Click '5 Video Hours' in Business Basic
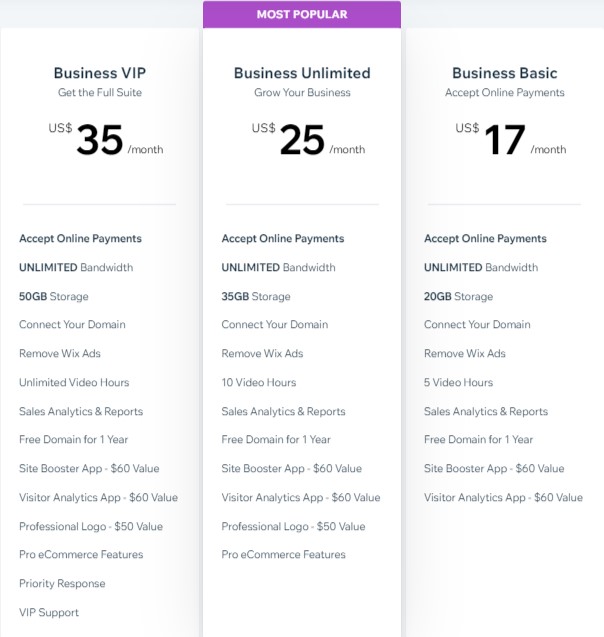This screenshot has width=604, height=637. tap(458, 383)
